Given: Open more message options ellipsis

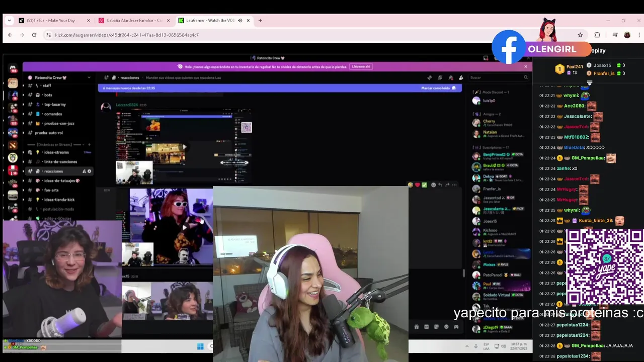Looking at the screenshot, I should pos(454,185).
